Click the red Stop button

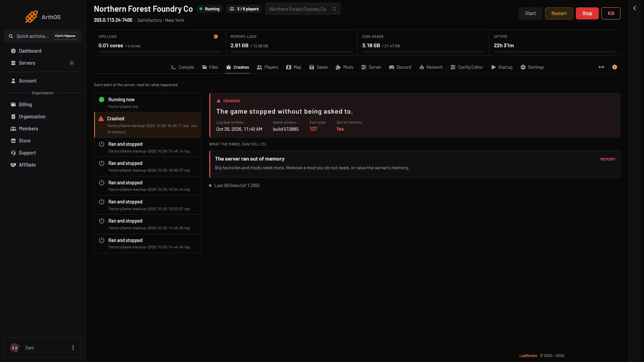[587, 13]
